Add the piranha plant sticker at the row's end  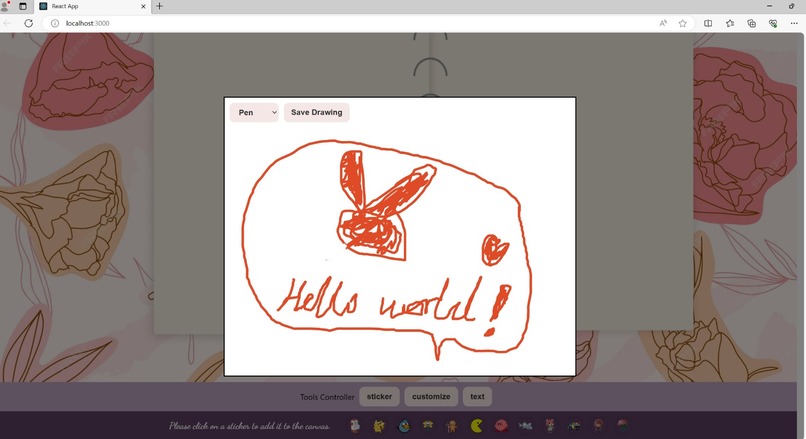coord(622,426)
